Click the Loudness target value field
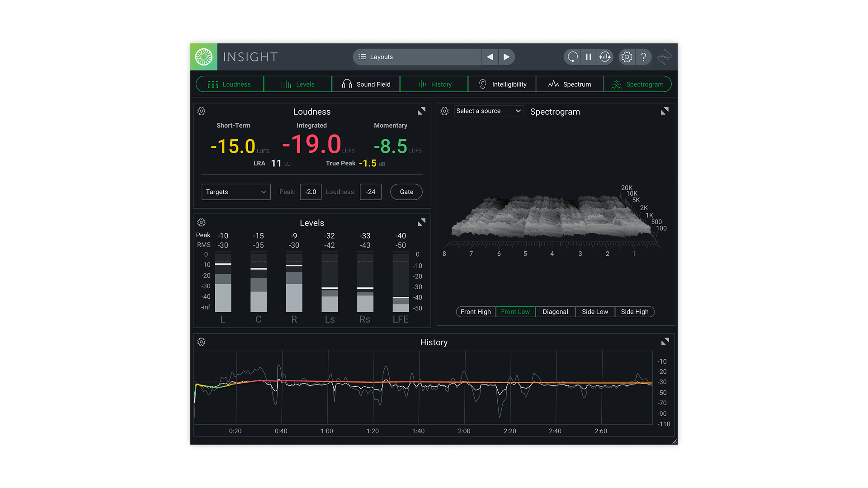 click(x=371, y=192)
